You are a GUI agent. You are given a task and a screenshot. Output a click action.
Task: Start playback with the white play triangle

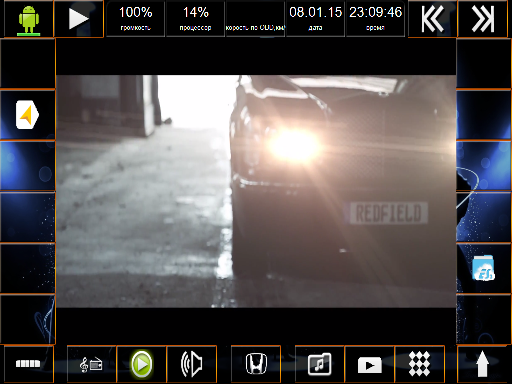(x=79, y=19)
